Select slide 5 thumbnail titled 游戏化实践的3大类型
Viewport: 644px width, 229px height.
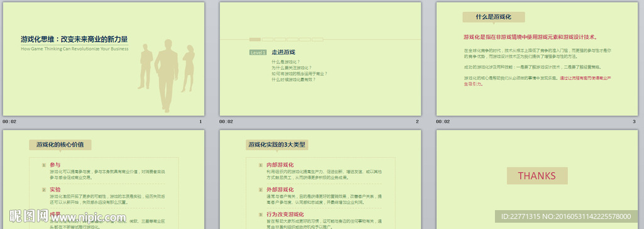(x=320, y=179)
